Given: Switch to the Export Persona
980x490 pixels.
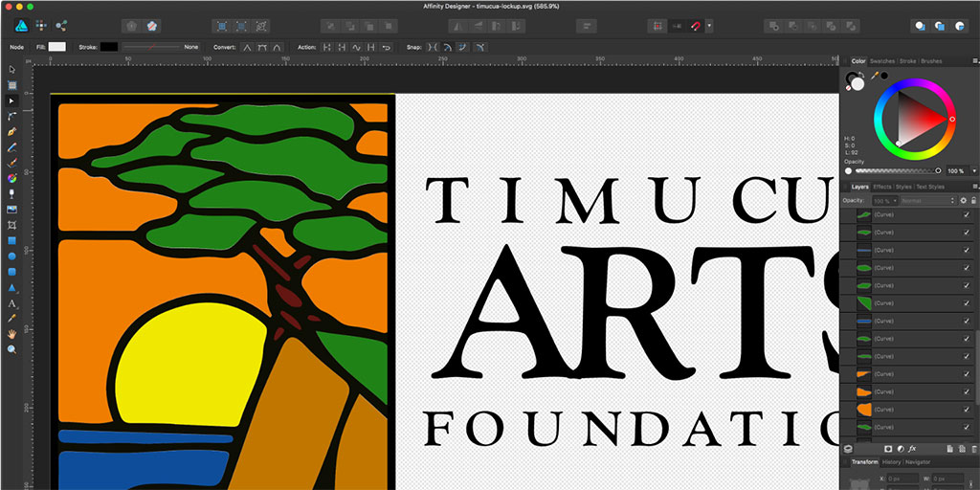Looking at the screenshot, I should (61, 26).
